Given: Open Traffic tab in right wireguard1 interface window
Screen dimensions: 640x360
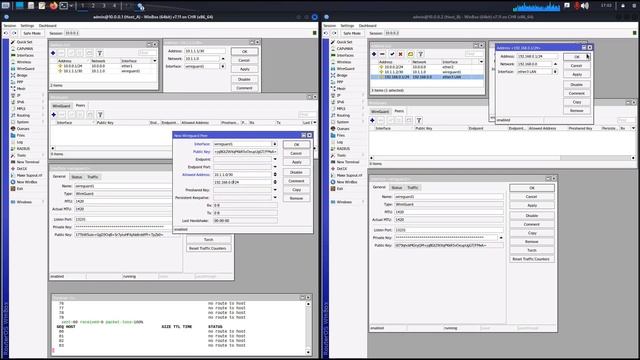Looking at the screenshot, I should (413, 187).
